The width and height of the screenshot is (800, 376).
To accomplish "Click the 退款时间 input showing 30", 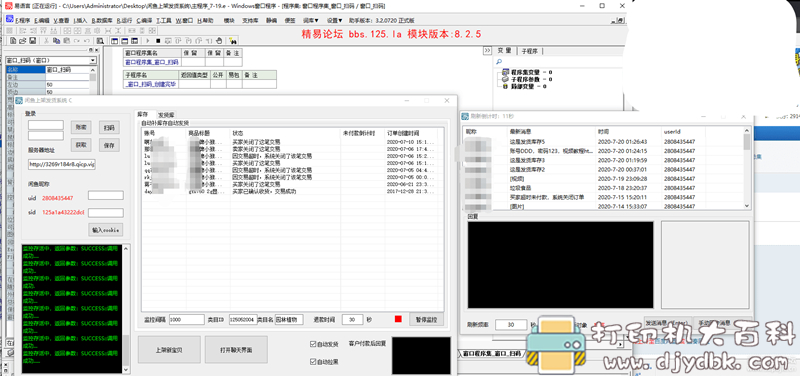I will [x=353, y=319].
